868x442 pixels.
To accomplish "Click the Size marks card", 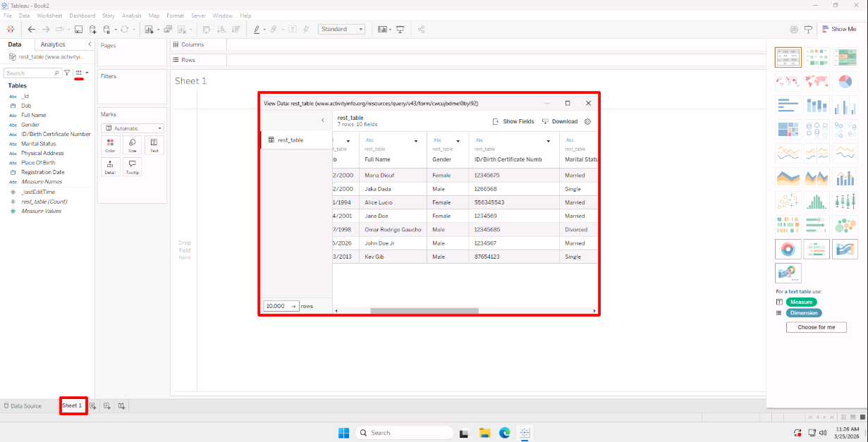I will click(x=132, y=145).
